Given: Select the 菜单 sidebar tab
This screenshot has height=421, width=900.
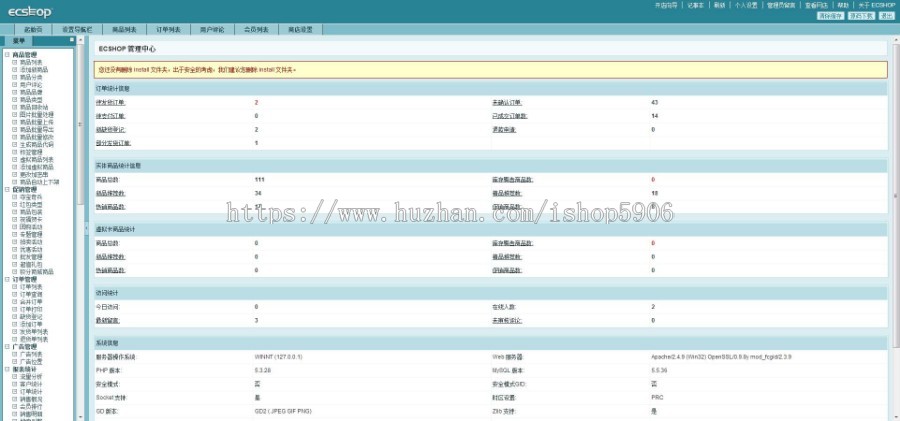Looking at the screenshot, I should pos(18,41).
